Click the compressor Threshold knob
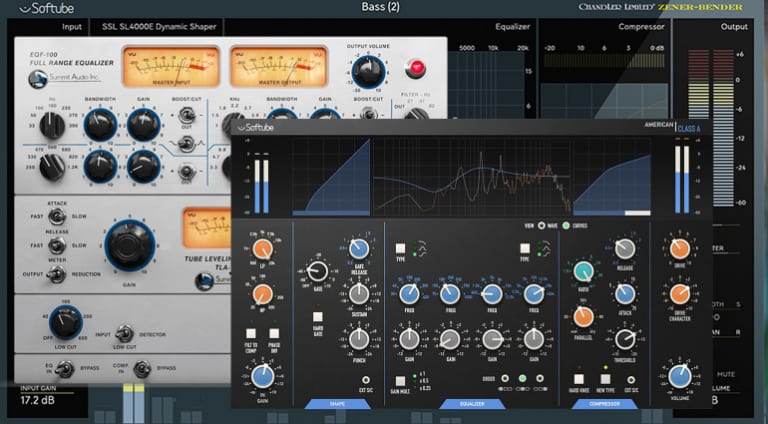Viewport: 768px width, 424px height. [x=626, y=340]
